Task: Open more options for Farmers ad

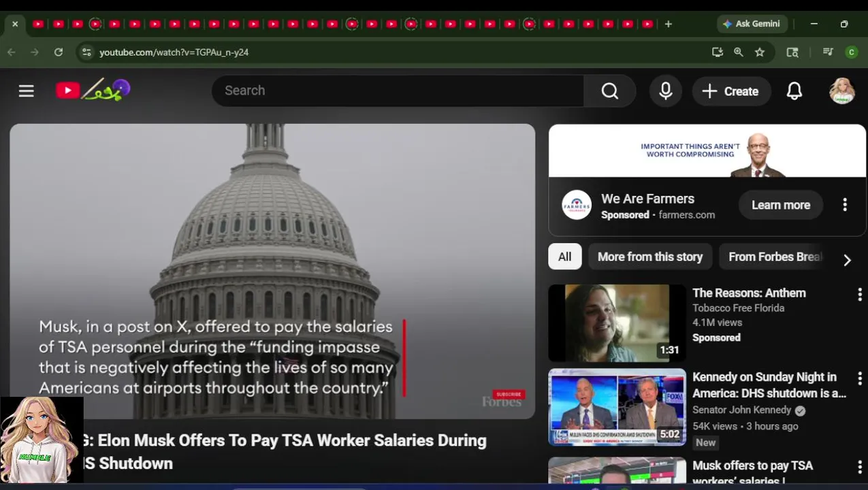Action: 845,205
